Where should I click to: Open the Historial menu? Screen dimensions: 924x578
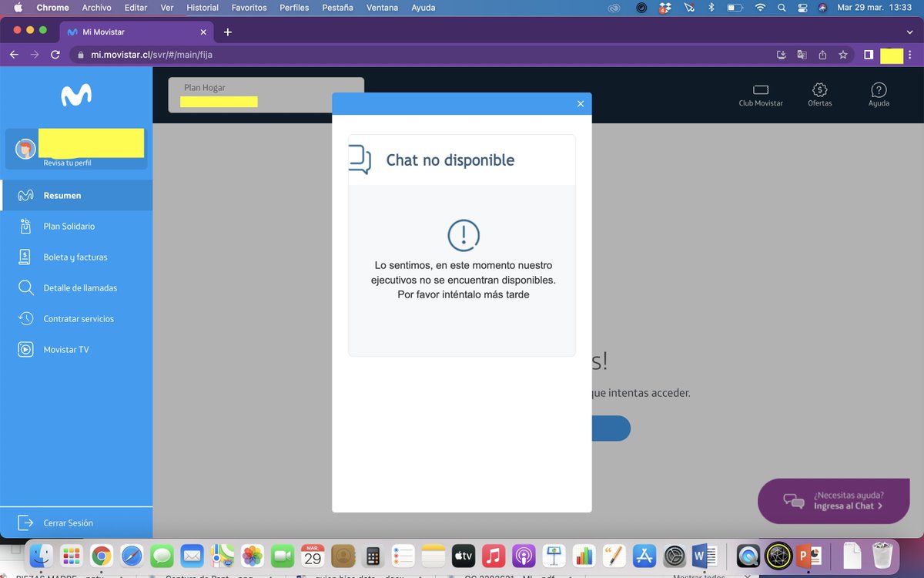(x=203, y=8)
